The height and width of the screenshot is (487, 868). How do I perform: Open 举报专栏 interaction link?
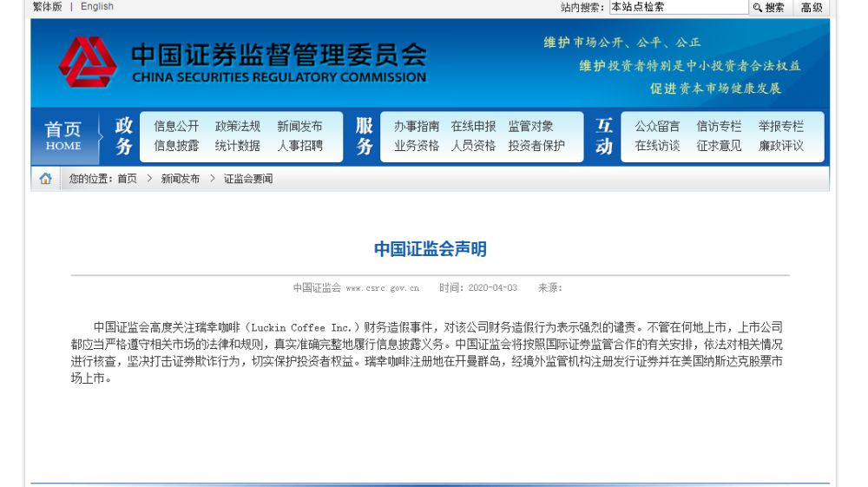(x=780, y=126)
